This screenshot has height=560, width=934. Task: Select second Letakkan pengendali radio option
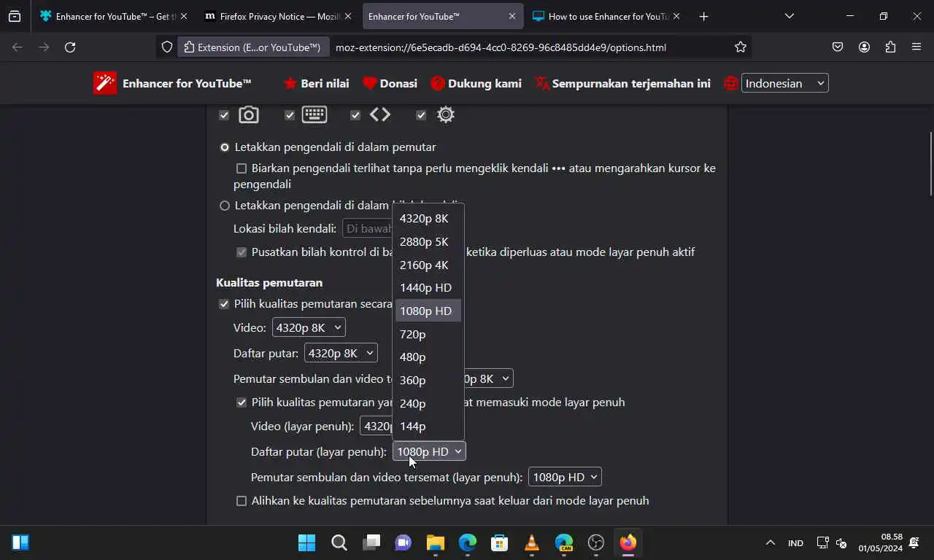click(225, 206)
